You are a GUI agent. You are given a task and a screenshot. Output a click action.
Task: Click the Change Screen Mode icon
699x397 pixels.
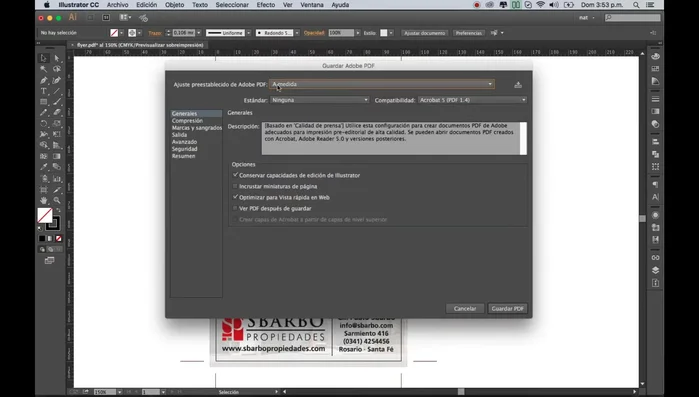click(49, 261)
